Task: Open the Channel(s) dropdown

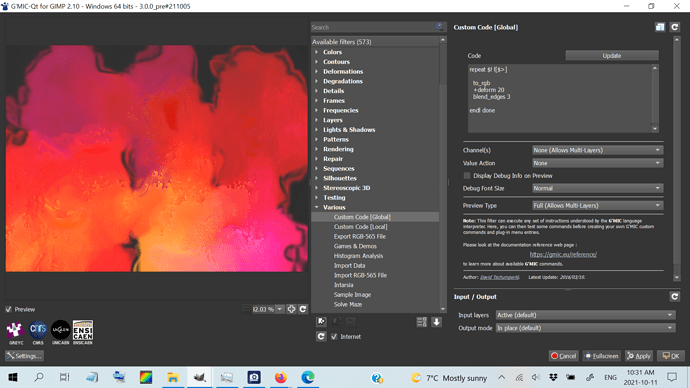Action: tap(597, 150)
